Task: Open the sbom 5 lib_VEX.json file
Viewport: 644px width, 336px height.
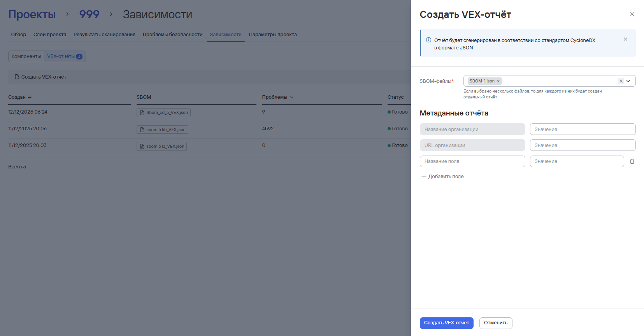Action: [x=162, y=129]
